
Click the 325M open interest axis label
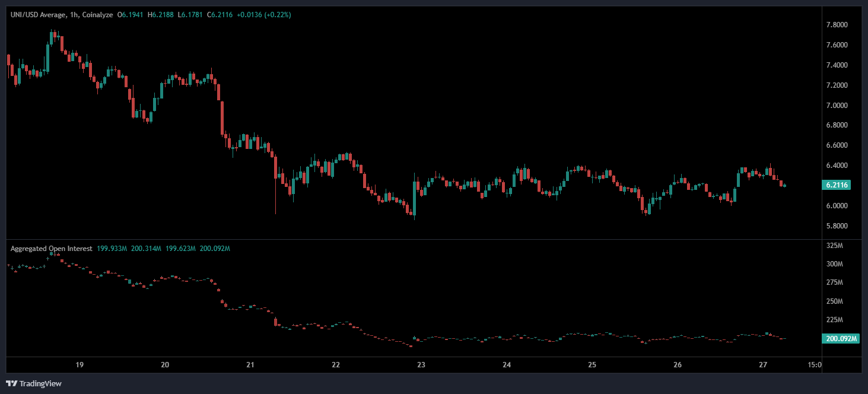[x=834, y=246]
